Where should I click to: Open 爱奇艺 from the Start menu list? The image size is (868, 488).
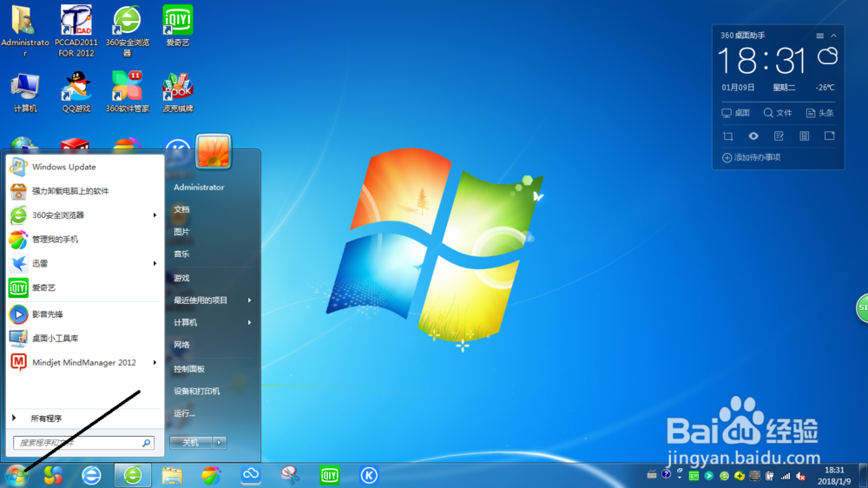85,287
